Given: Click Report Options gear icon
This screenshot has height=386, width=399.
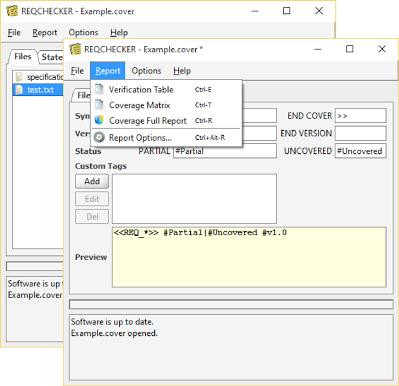Looking at the screenshot, I should [99, 137].
